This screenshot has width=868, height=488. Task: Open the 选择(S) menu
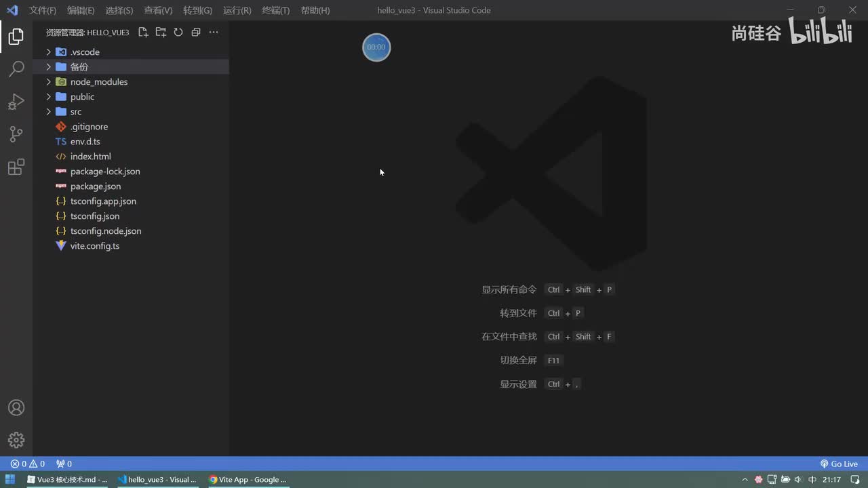click(119, 10)
